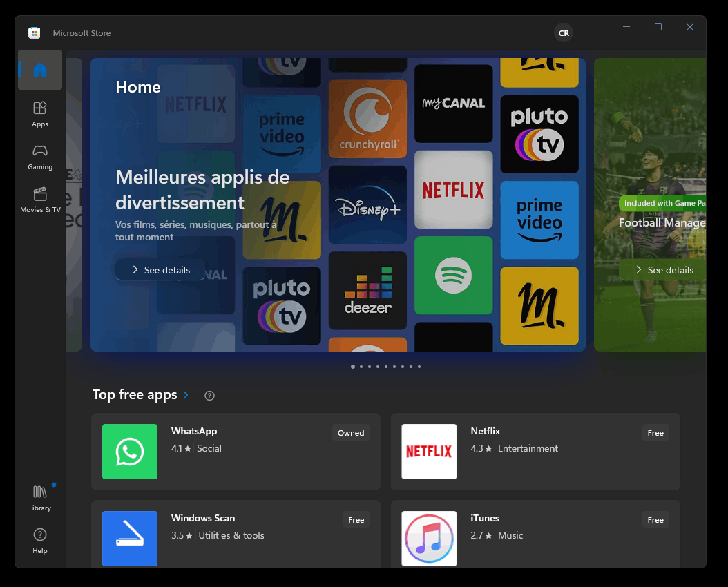Open the Library
This screenshot has width=728, height=587.
[40, 498]
